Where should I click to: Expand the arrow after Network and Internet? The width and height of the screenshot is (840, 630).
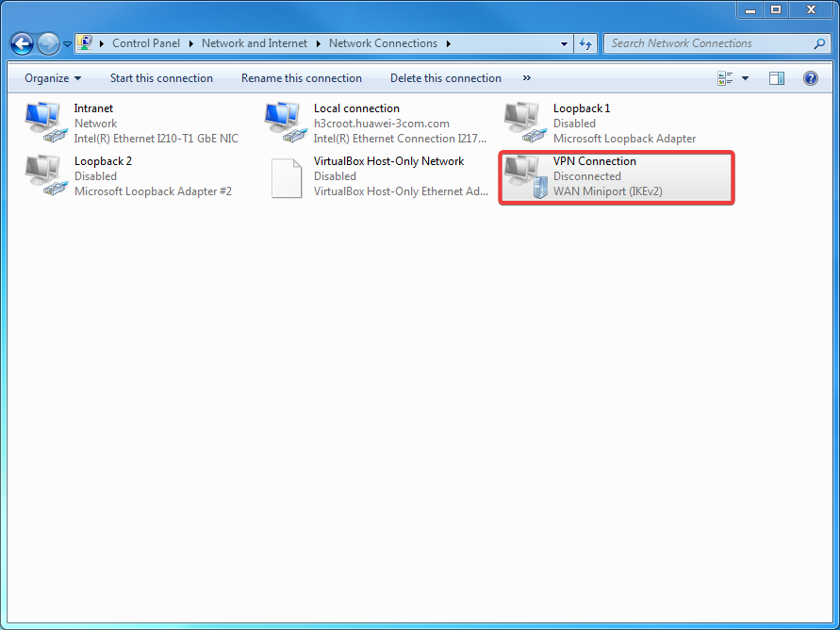coord(319,44)
